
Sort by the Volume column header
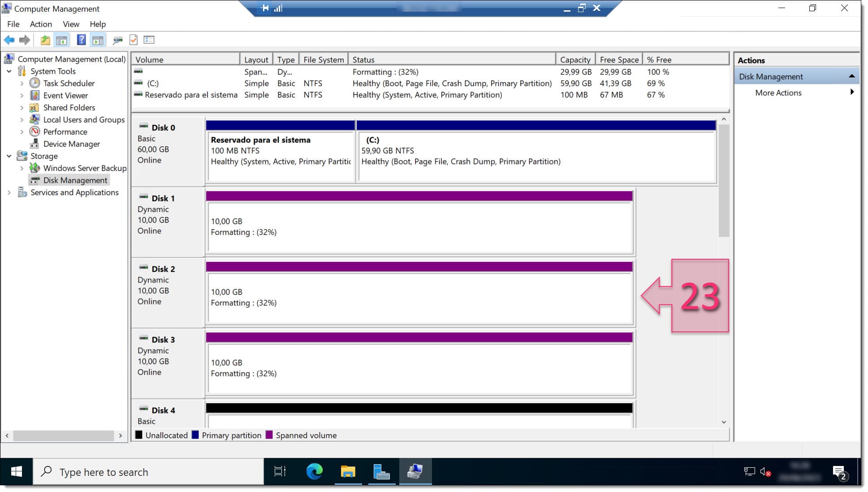[186, 60]
